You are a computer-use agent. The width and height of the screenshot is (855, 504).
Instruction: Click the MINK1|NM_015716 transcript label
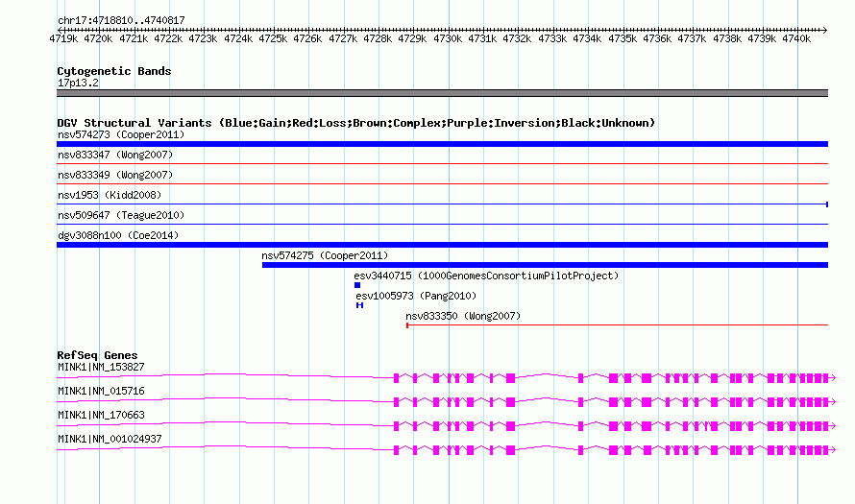click(101, 392)
